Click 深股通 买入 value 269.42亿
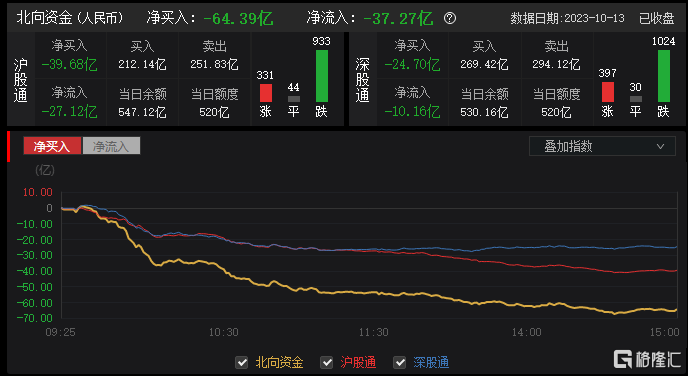688x376 pixels. 484,65
